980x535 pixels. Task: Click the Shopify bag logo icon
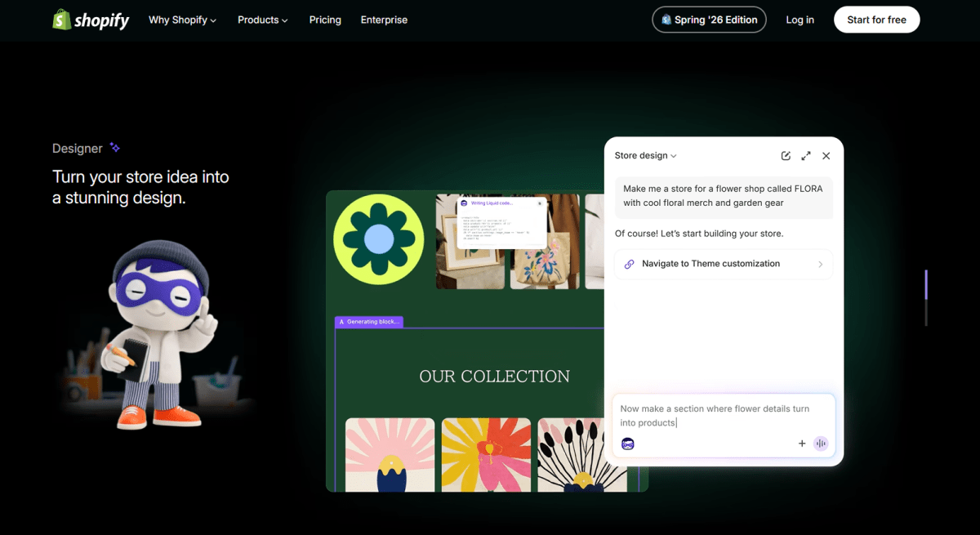point(61,20)
